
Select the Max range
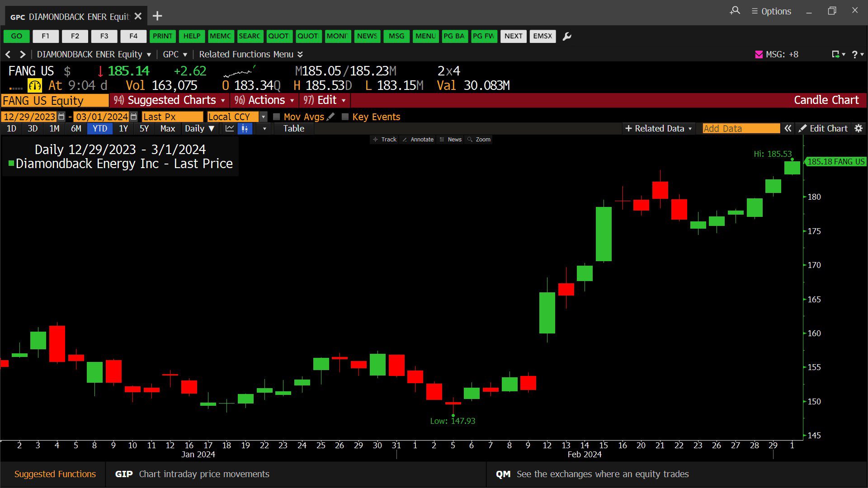[167, 129]
